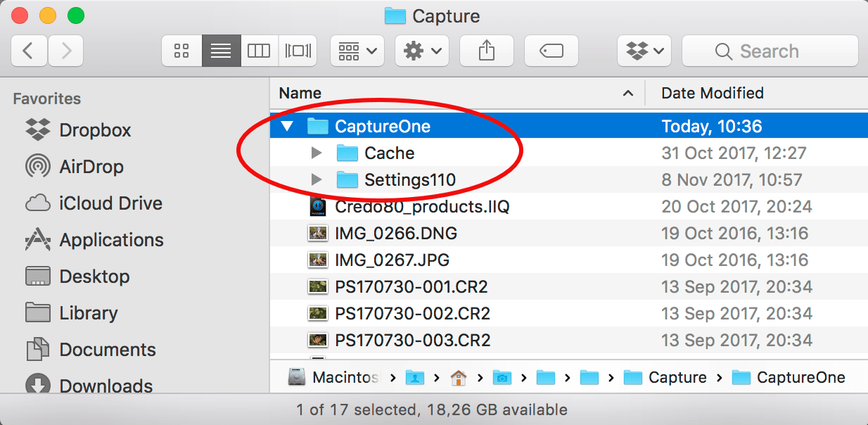
Task: Sort by the Name column header
Action: pyautogui.click(x=457, y=93)
